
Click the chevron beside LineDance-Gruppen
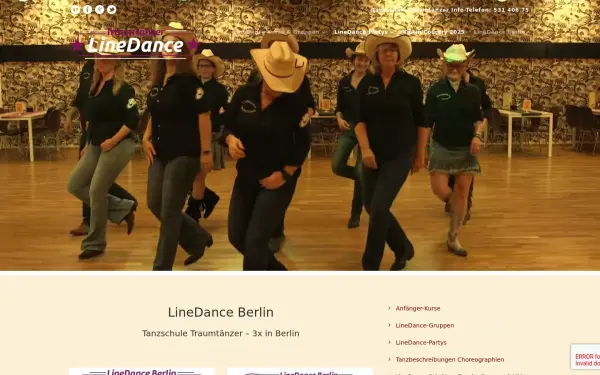pos(390,325)
